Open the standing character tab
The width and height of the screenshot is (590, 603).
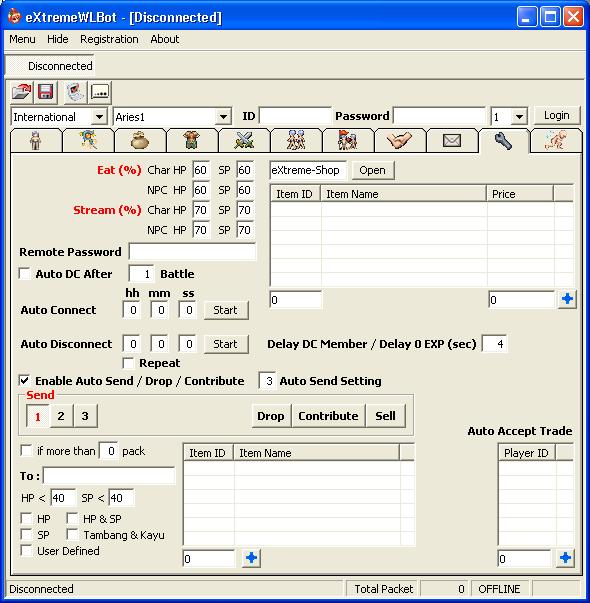pyautogui.click(x=36, y=141)
